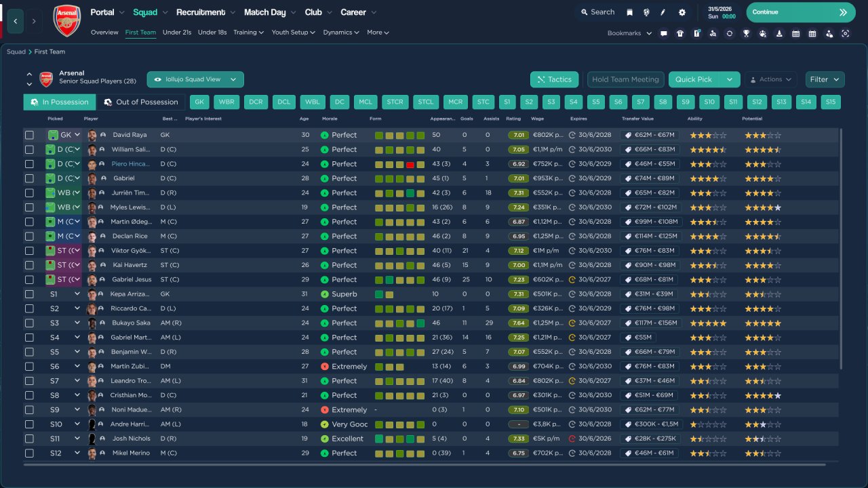This screenshot has width=868, height=488.
Task: Open the trophy shortcut icon
Action: tap(746, 33)
